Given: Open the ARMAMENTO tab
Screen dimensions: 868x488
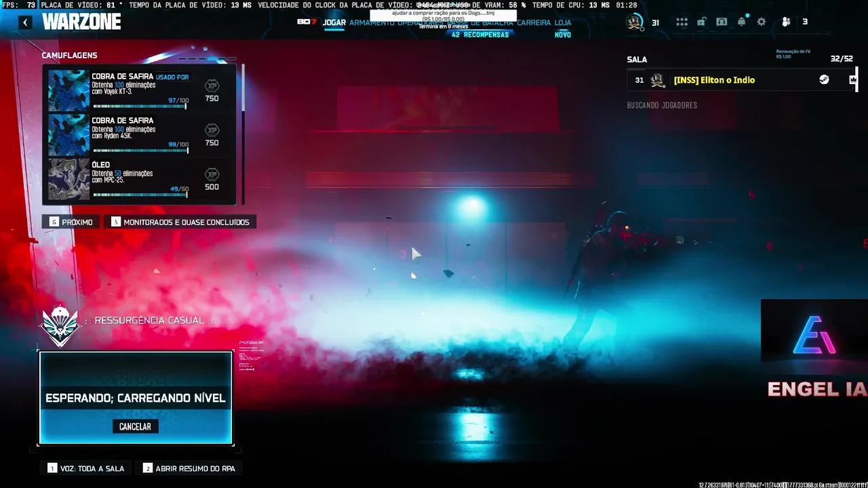Looking at the screenshot, I should click(x=372, y=22).
